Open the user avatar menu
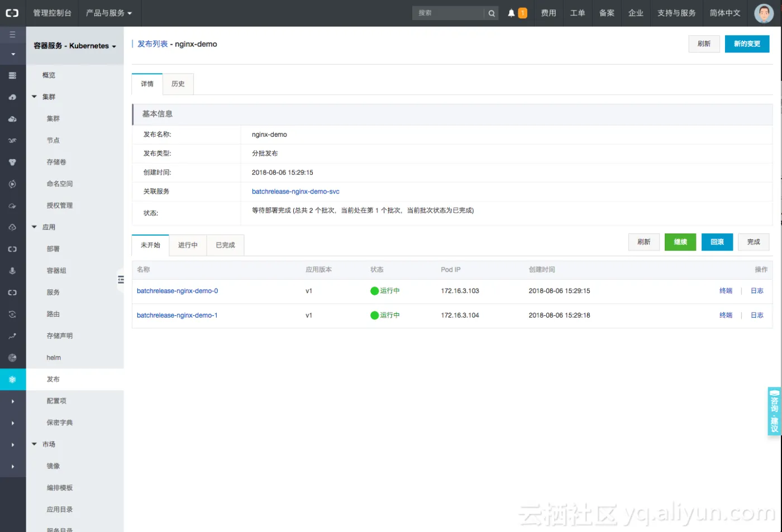This screenshot has height=532, width=782. tap(764, 13)
